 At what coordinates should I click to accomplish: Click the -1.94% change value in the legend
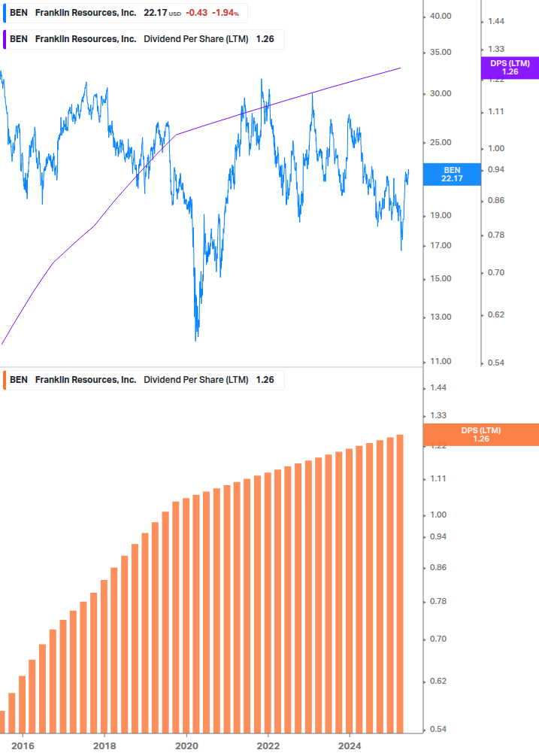[x=226, y=13]
